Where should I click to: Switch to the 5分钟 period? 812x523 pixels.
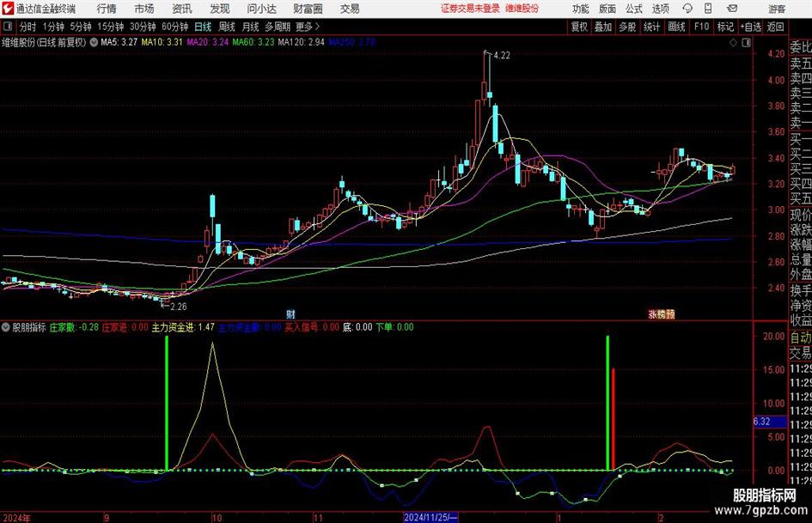[x=80, y=27]
